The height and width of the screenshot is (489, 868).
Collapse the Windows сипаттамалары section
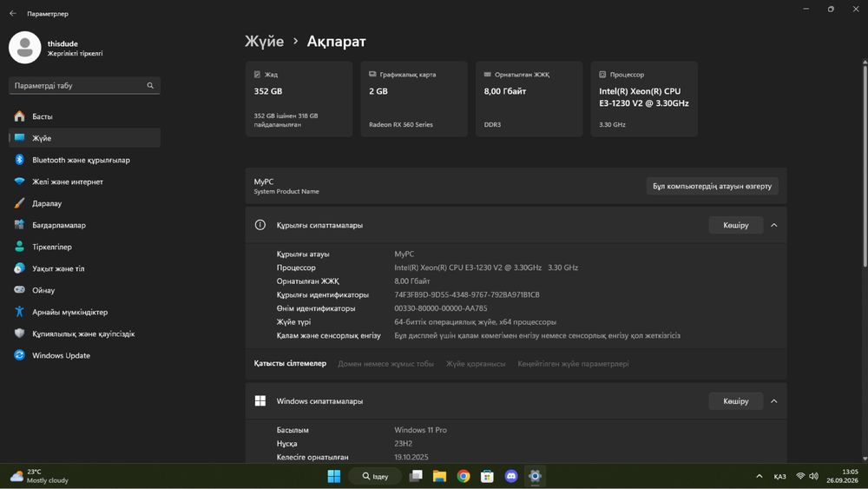[774, 401]
